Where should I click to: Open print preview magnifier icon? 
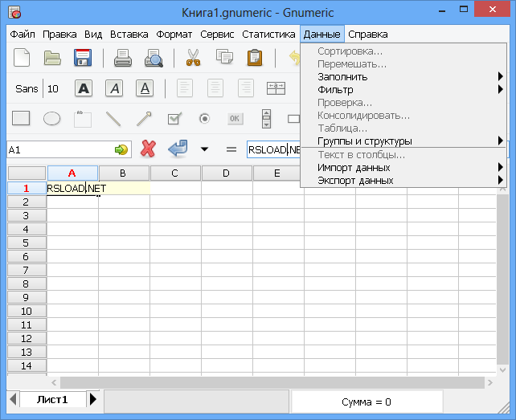[x=154, y=58]
